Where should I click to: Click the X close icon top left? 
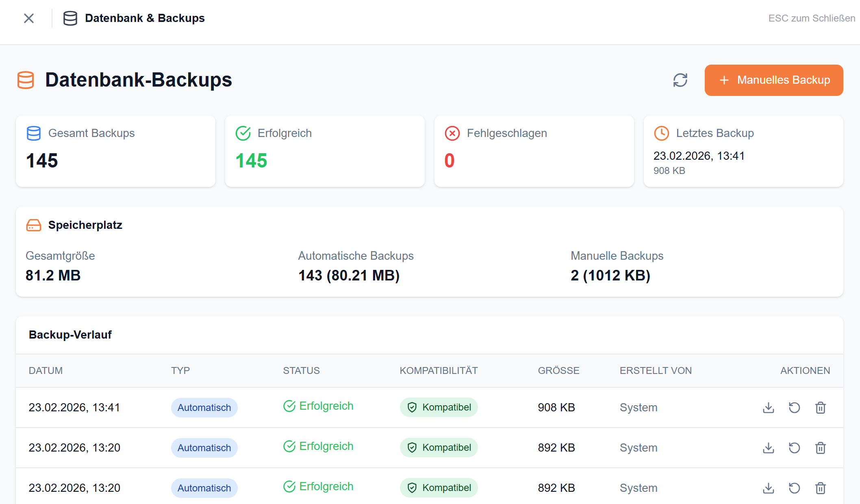click(x=29, y=18)
